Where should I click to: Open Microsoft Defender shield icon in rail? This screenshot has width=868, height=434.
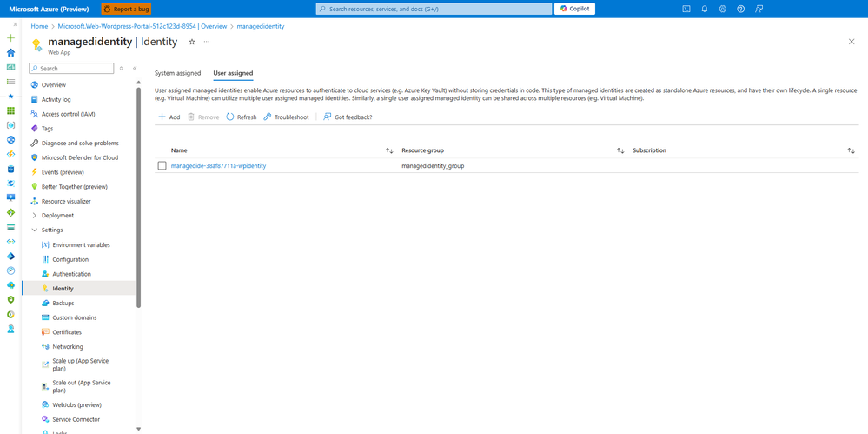(x=10, y=299)
